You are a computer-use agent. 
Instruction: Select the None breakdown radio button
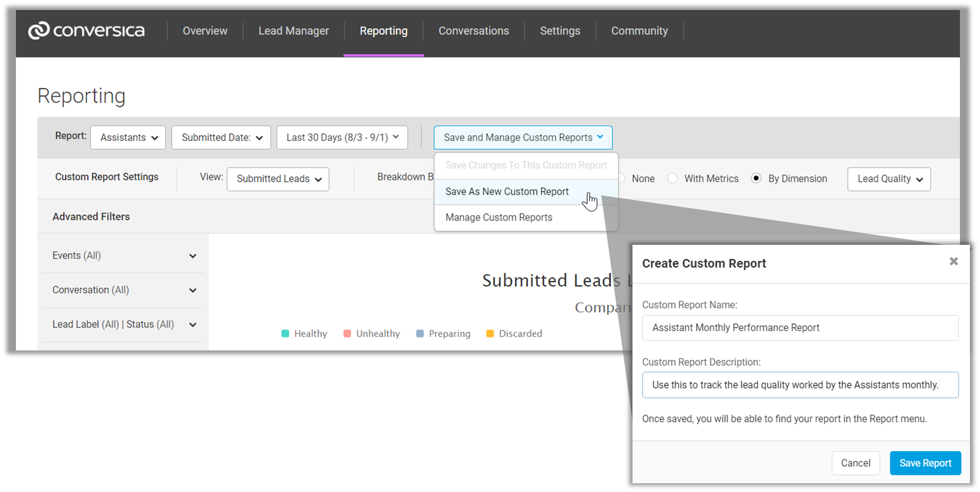pyautogui.click(x=622, y=179)
